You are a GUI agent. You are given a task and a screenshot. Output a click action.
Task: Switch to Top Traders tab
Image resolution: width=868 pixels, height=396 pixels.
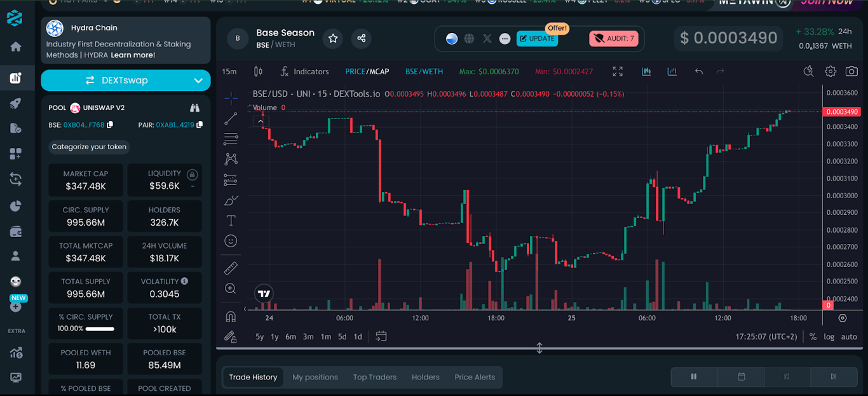pos(375,377)
